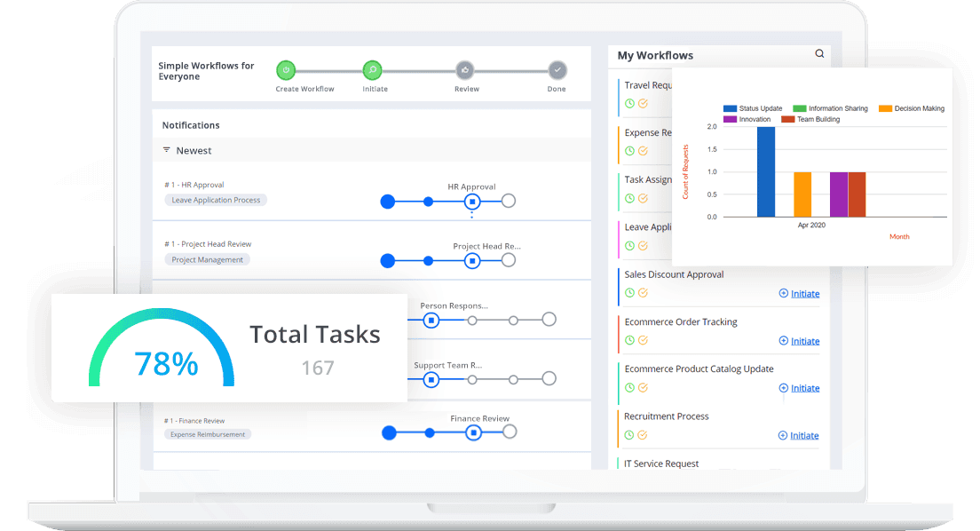Click the Project Management tag
Image resolution: width=980 pixels, height=531 pixels.
pos(207,259)
